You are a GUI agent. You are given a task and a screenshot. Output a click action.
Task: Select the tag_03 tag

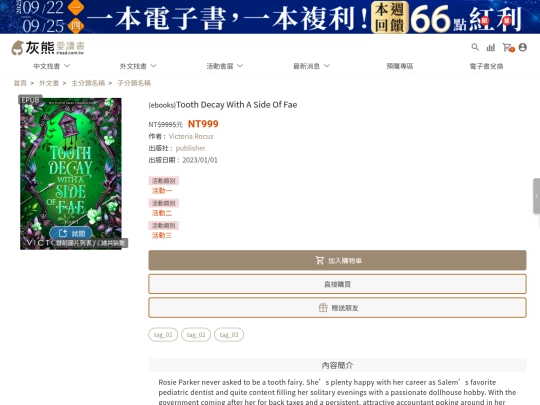tap(229, 334)
